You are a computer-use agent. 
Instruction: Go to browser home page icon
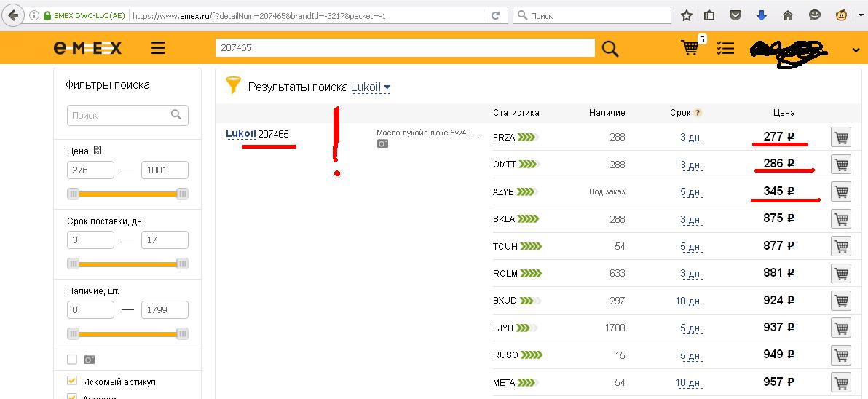tap(789, 15)
